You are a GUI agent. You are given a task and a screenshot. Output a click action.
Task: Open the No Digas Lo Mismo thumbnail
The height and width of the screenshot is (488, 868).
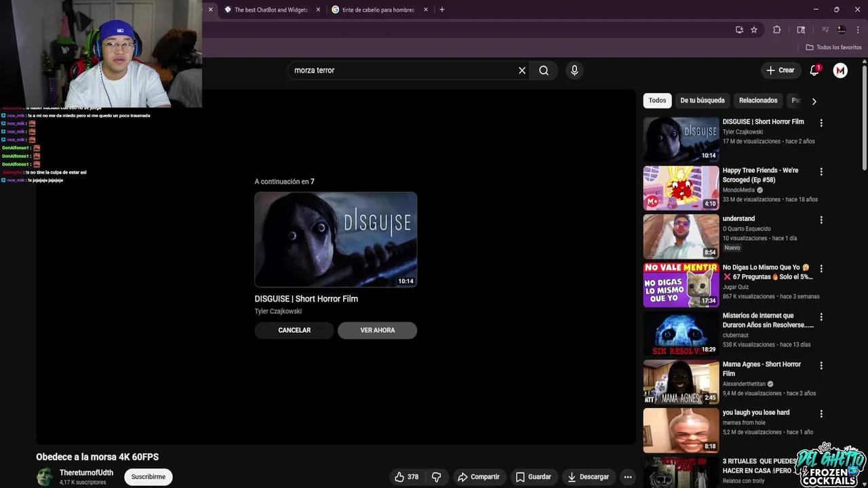(681, 285)
